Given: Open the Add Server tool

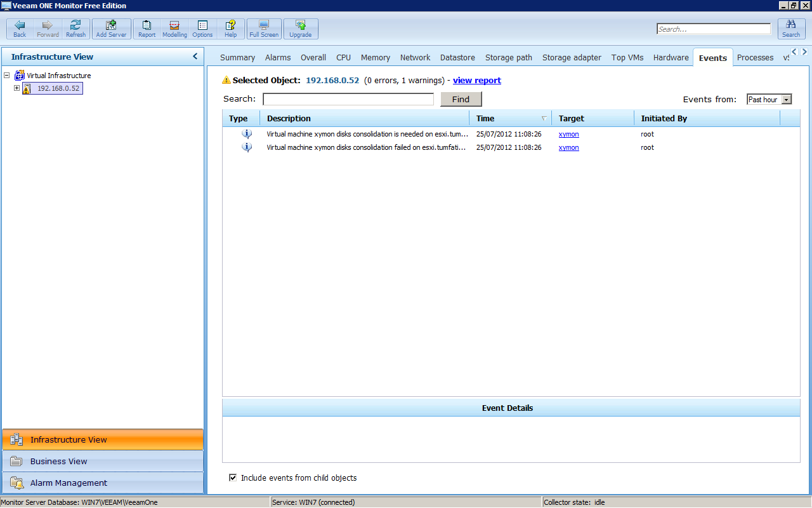Looking at the screenshot, I should pyautogui.click(x=111, y=29).
